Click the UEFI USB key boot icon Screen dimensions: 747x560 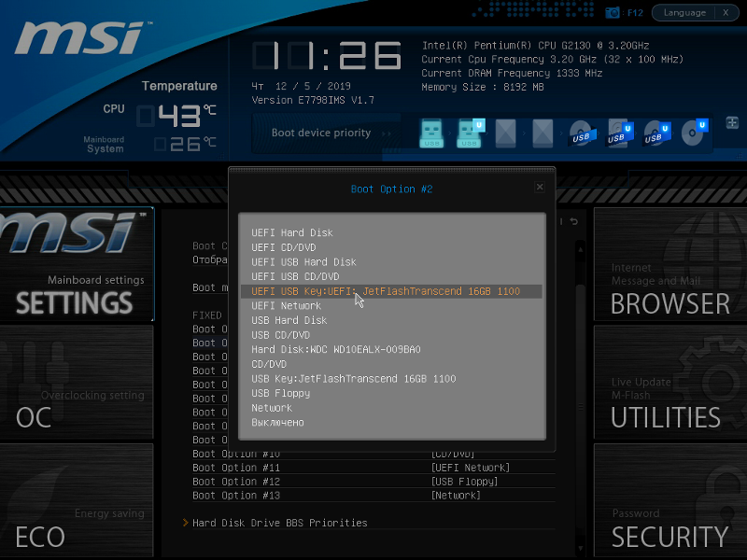pos(470,133)
